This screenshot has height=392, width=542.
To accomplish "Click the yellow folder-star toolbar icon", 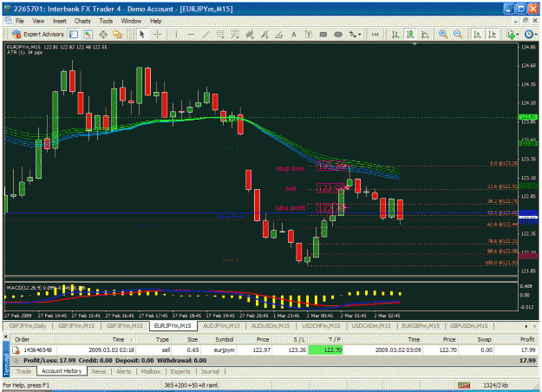I will tap(118, 34).
